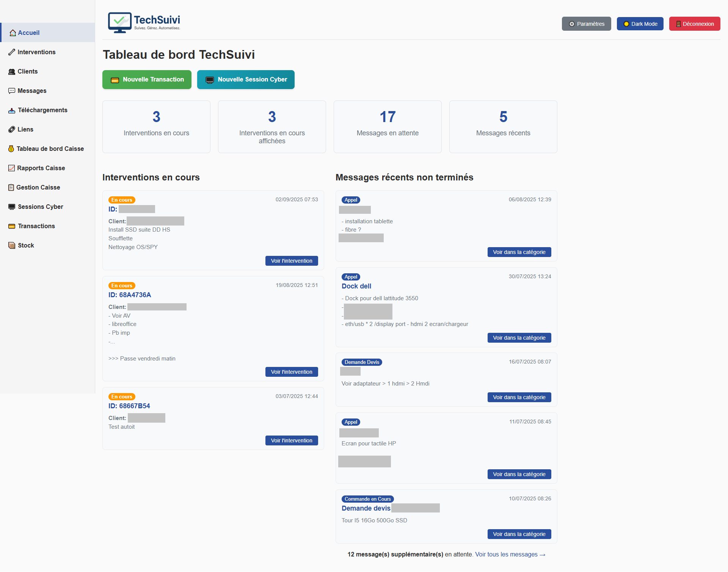This screenshot has height=572, width=728.
Task: Click the people icon beside Clients
Action: (12, 72)
